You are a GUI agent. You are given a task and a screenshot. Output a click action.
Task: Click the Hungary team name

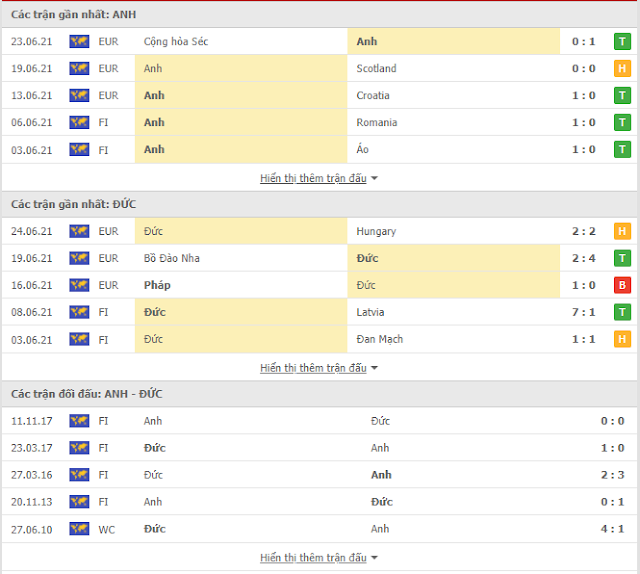click(x=376, y=231)
